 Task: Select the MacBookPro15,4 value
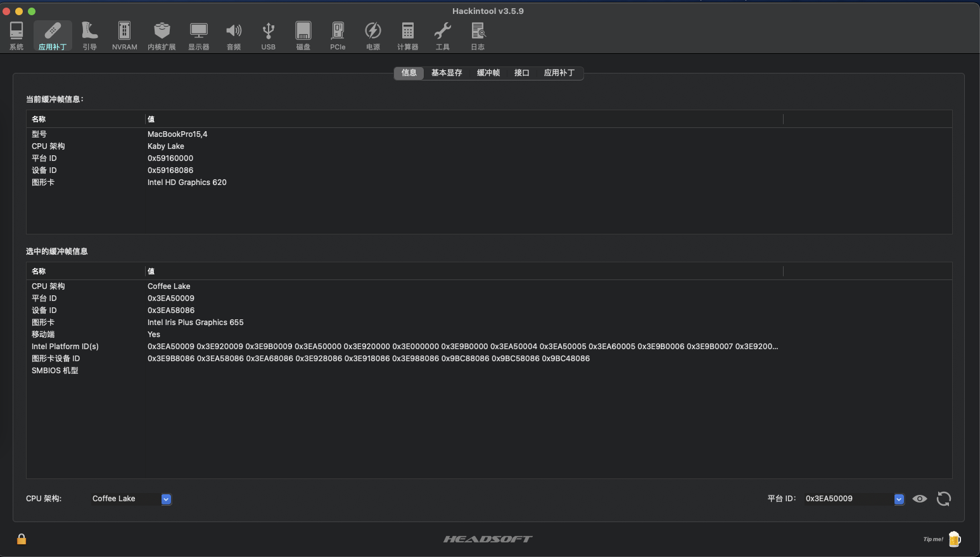(x=177, y=134)
